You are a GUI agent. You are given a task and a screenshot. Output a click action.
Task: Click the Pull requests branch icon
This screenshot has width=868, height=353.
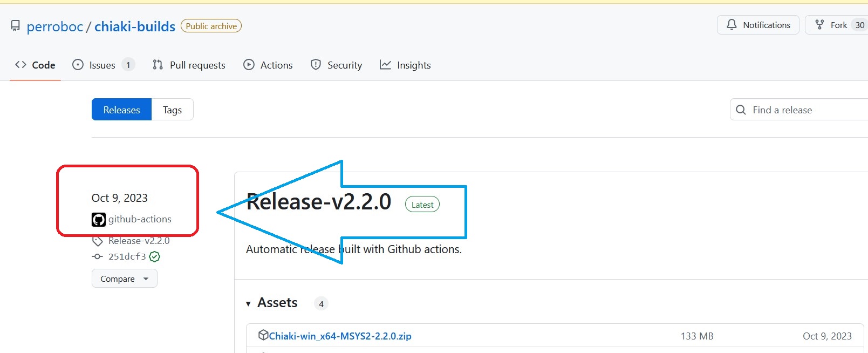158,65
